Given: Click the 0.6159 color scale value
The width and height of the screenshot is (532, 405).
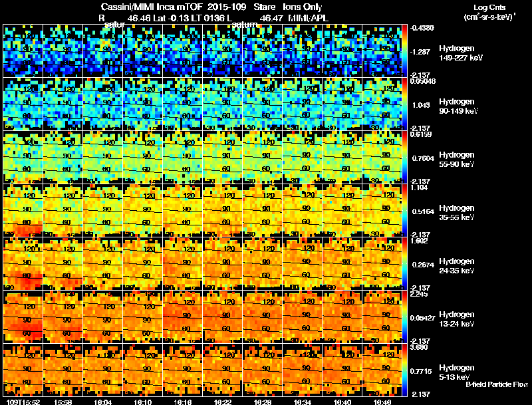Looking at the screenshot, I should pyautogui.click(x=421, y=134).
